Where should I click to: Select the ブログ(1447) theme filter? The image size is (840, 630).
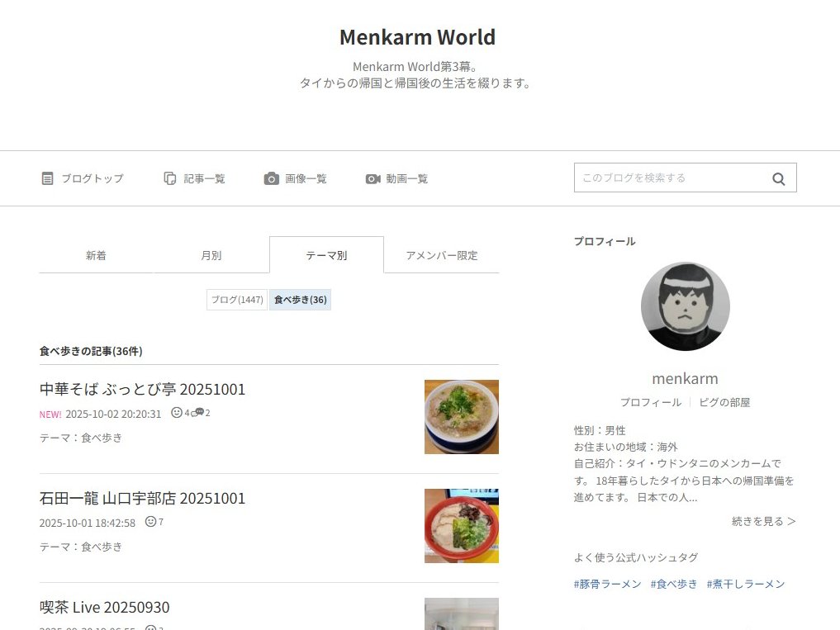tap(237, 300)
